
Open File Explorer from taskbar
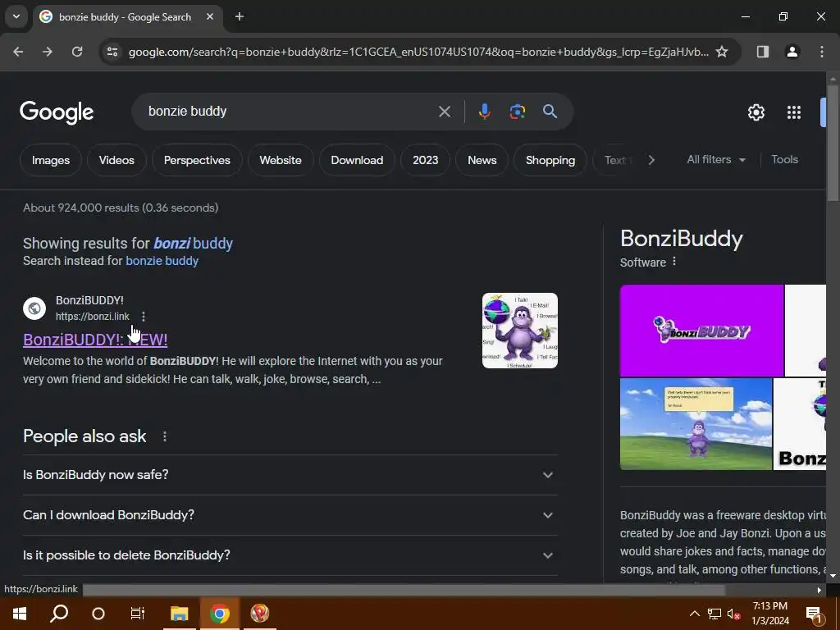click(180, 614)
